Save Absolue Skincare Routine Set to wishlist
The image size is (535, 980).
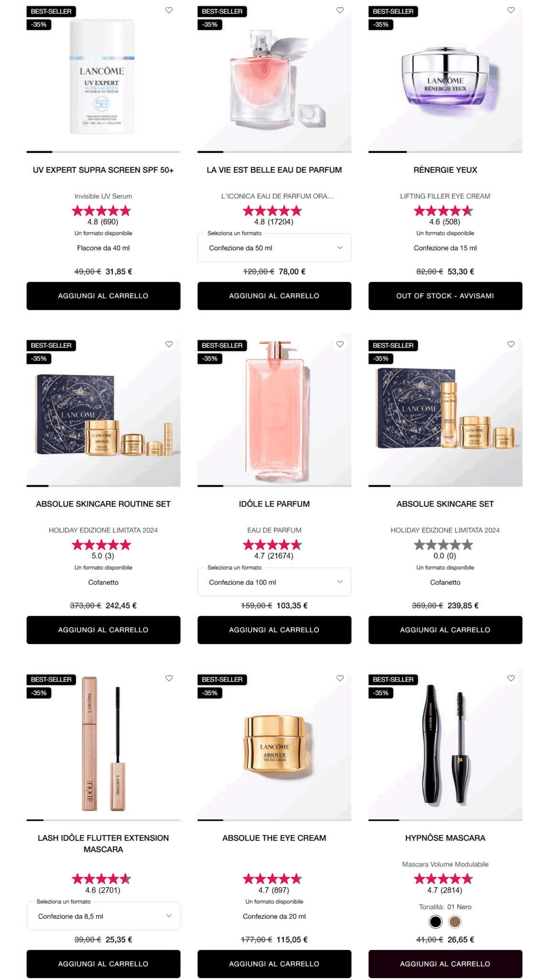pyautogui.click(x=169, y=344)
